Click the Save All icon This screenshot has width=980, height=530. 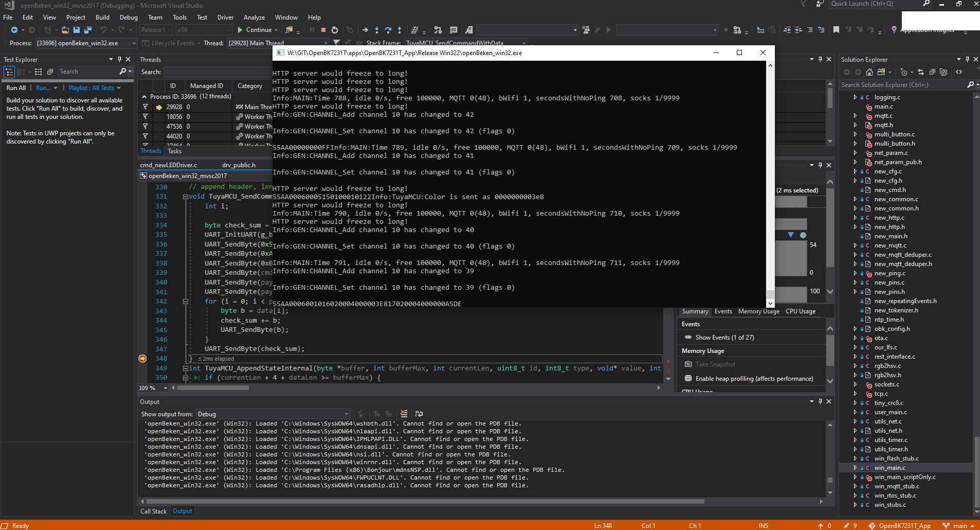tap(88, 30)
